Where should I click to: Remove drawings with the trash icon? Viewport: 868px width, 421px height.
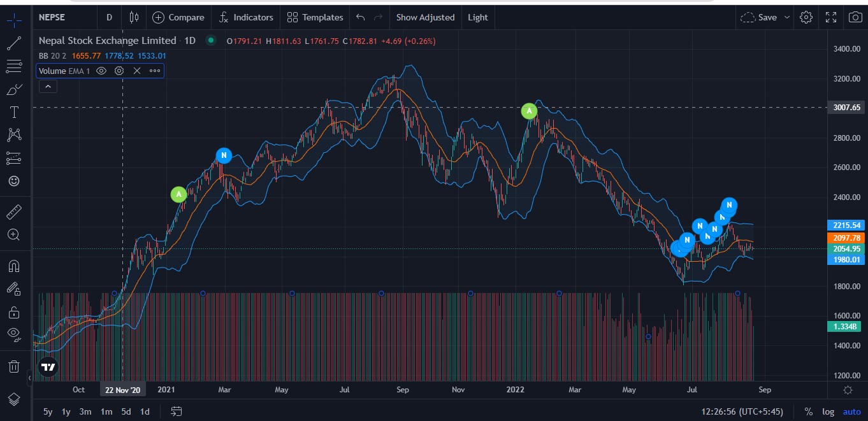pyautogui.click(x=14, y=366)
